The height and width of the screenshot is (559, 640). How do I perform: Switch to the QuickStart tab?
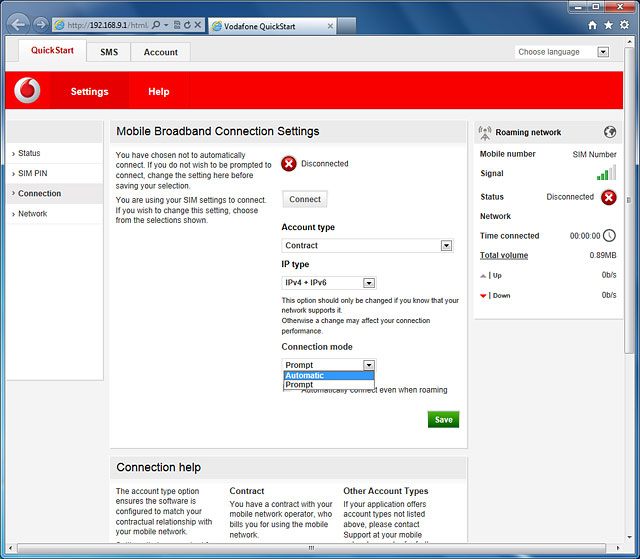(x=52, y=50)
